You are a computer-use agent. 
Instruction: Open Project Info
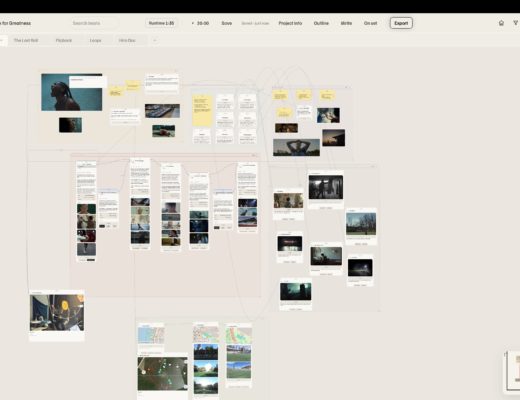[x=290, y=23]
